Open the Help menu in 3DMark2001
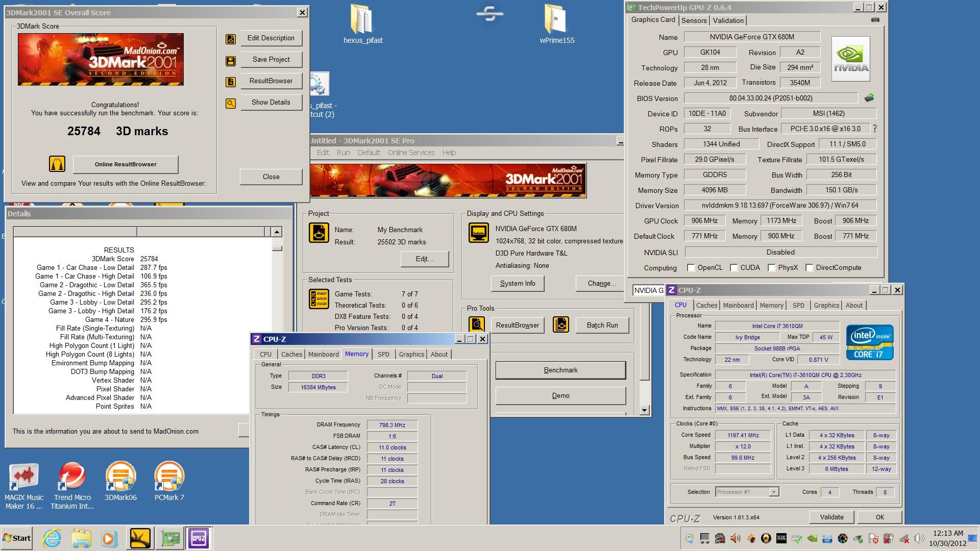This screenshot has height=551, width=980. pyautogui.click(x=449, y=153)
